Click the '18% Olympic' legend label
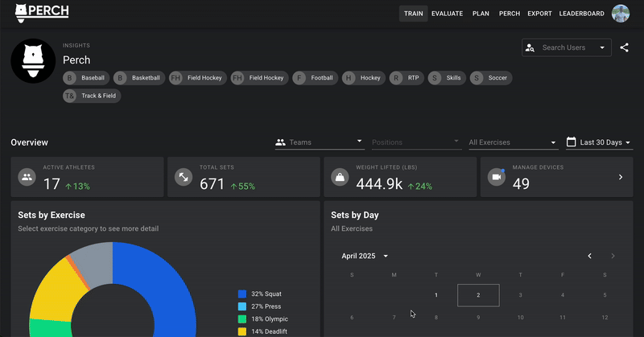Image resolution: width=644 pixels, height=337 pixels. pyautogui.click(x=270, y=319)
